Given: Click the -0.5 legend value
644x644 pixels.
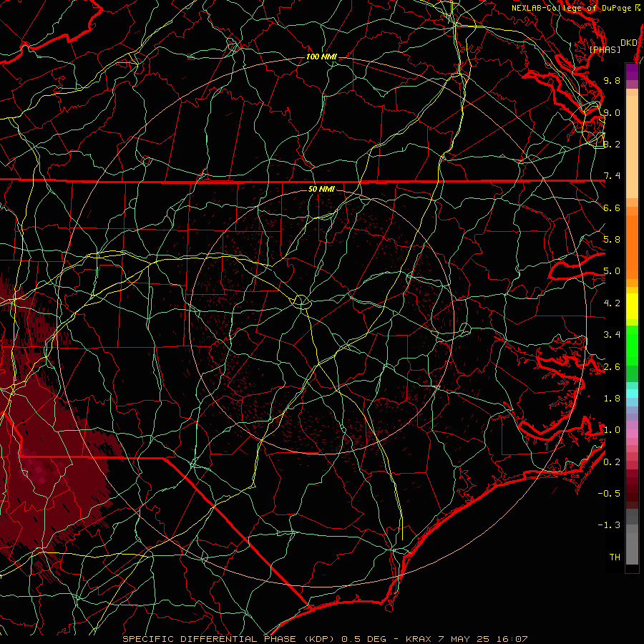Looking at the screenshot, I should pyautogui.click(x=609, y=494).
